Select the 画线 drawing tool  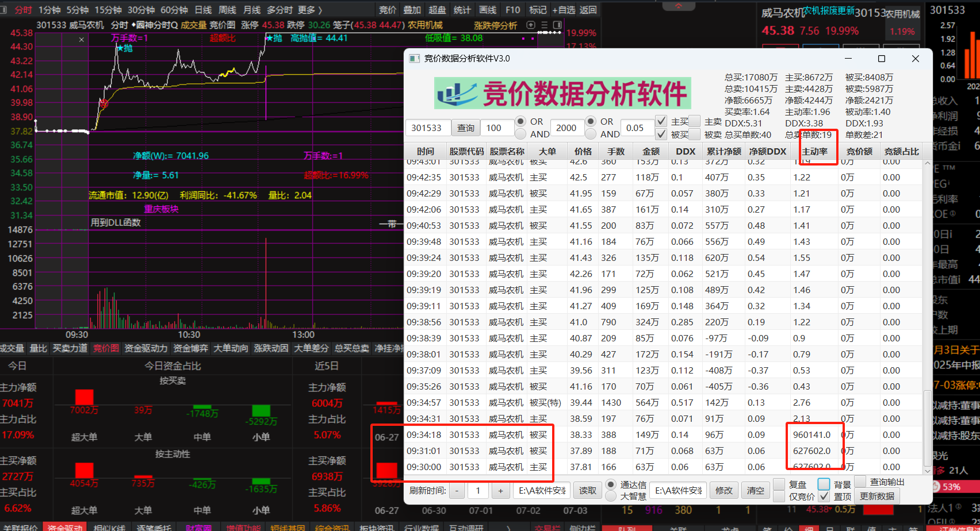click(x=487, y=9)
